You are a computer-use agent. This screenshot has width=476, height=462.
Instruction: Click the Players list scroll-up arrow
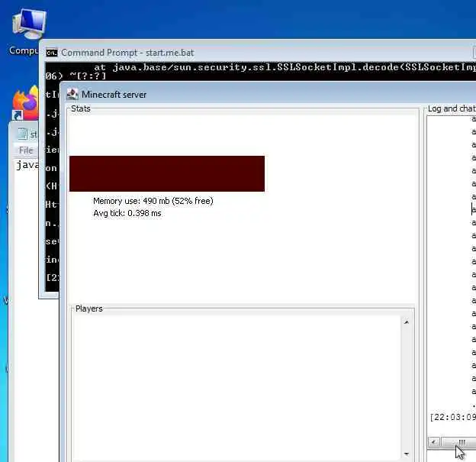coord(406,322)
